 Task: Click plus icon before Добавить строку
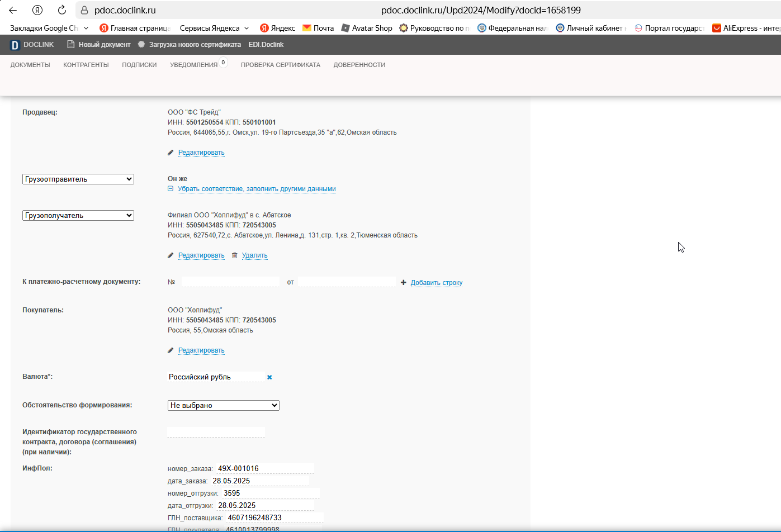coord(404,283)
